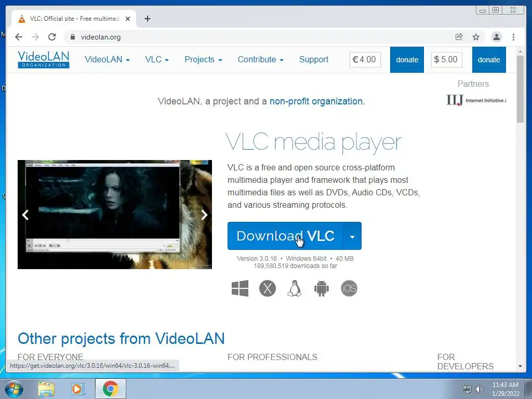Image resolution: width=532 pixels, height=399 pixels.
Task: Open the Support page
Action: (314, 59)
